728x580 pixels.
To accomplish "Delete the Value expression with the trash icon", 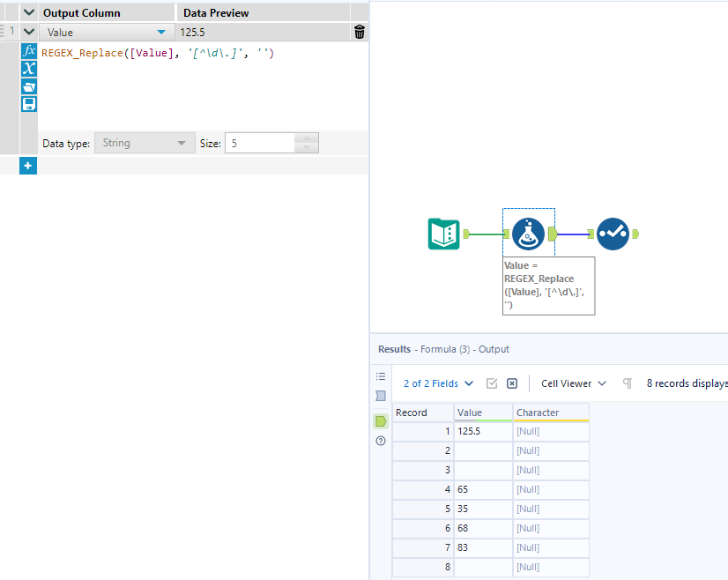I will tap(358, 32).
